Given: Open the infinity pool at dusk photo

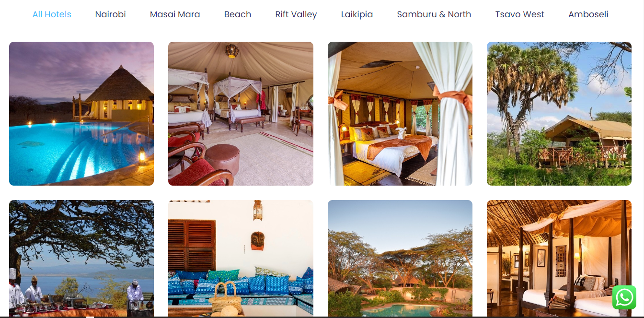Looking at the screenshot, I should pos(81,114).
